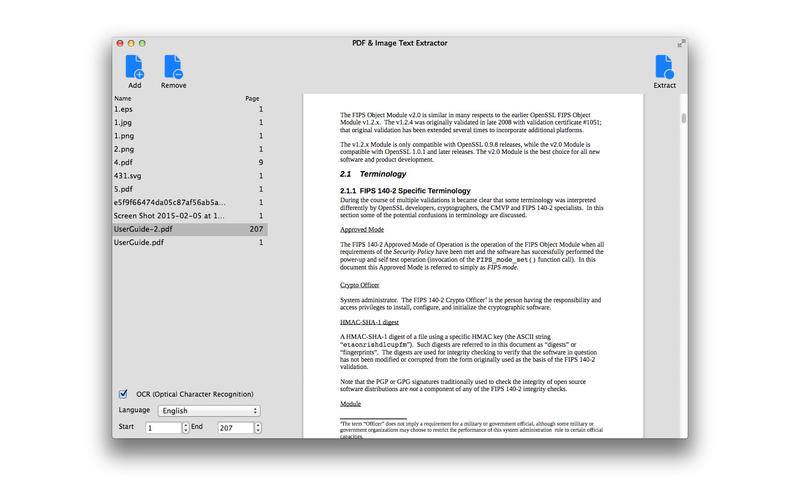
Task: Click the Module underlined heading in preview
Action: [x=351, y=404]
